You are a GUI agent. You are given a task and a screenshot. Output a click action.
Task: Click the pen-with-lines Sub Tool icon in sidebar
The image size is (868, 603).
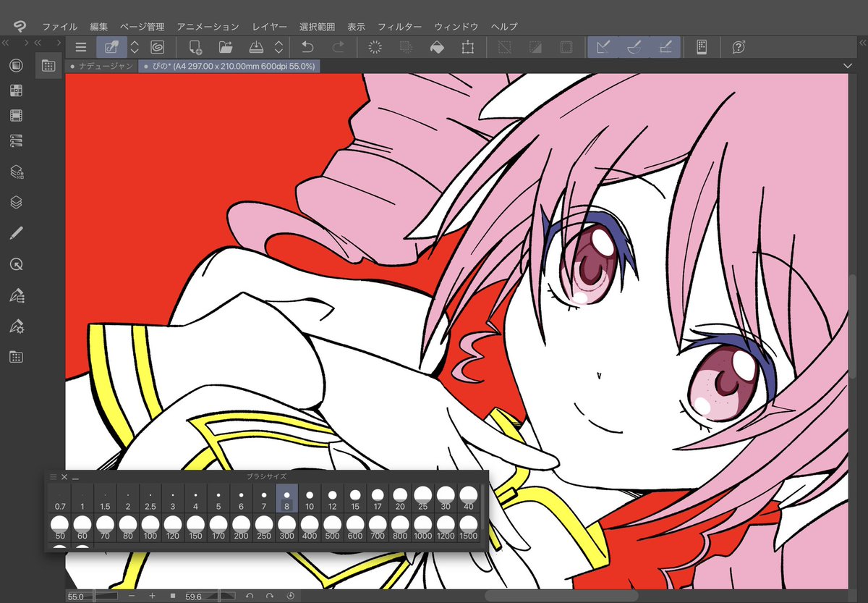coord(16,295)
